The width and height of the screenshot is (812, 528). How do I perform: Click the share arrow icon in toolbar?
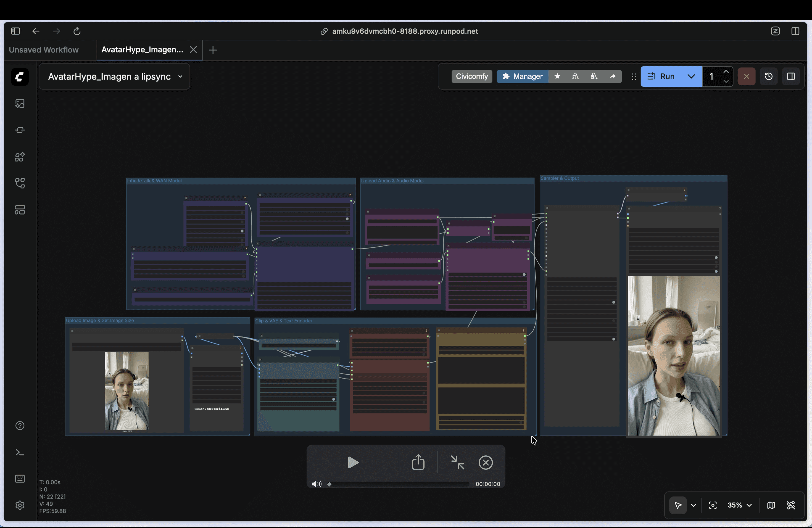tap(613, 76)
